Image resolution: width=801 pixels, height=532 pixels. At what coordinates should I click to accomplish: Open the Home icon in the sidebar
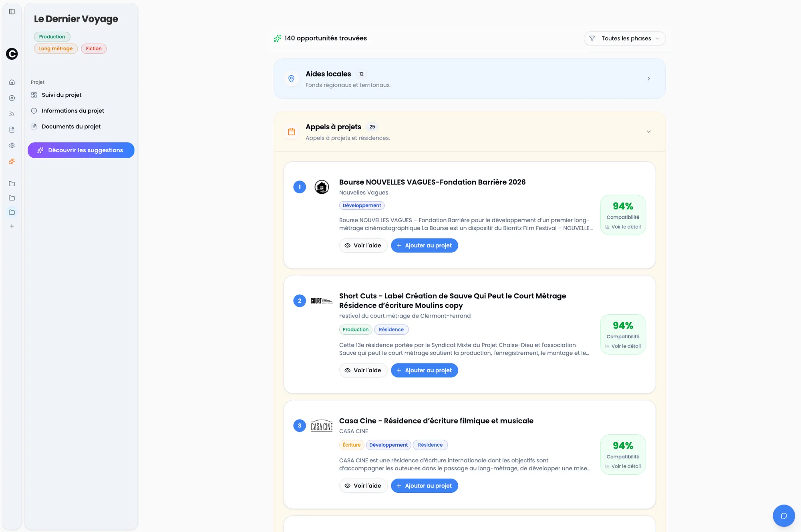pyautogui.click(x=12, y=82)
